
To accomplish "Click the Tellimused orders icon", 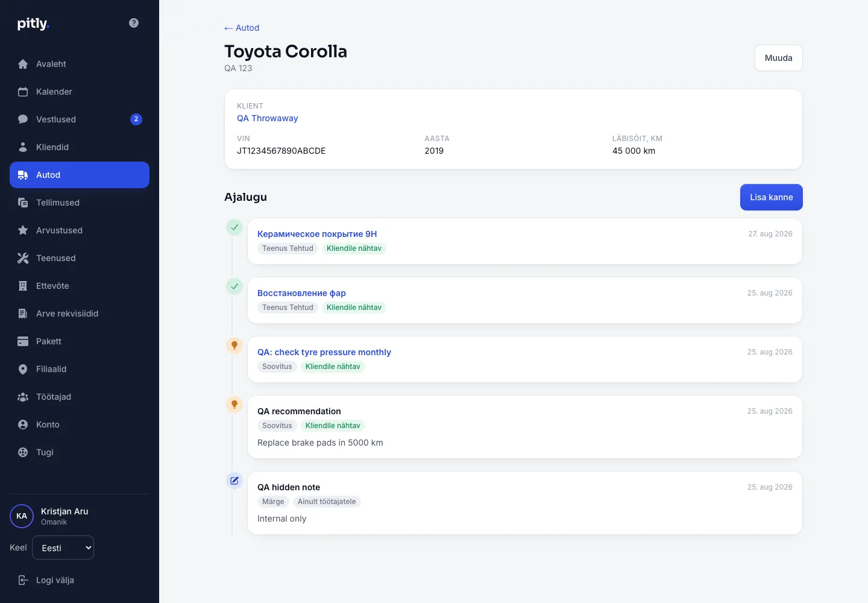I will [23, 203].
